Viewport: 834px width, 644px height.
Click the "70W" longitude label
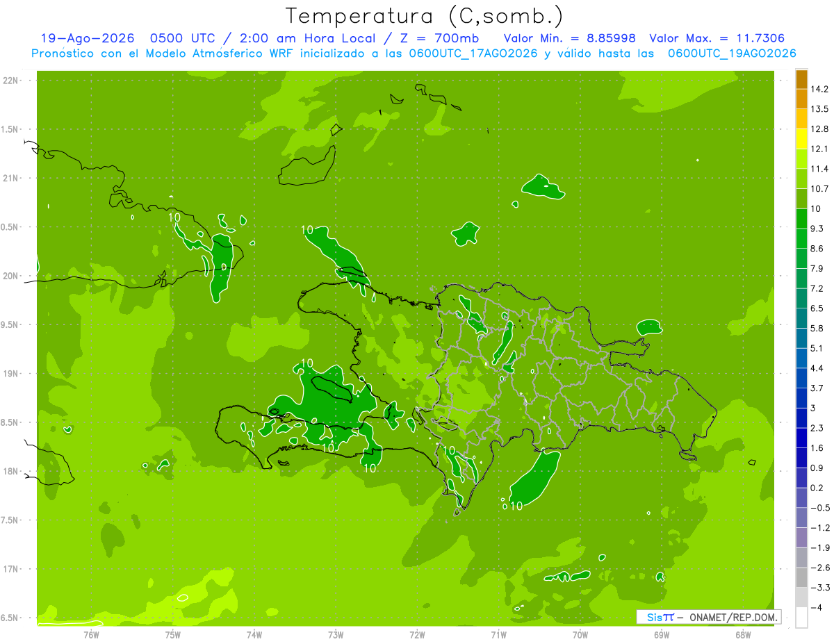click(580, 634)
